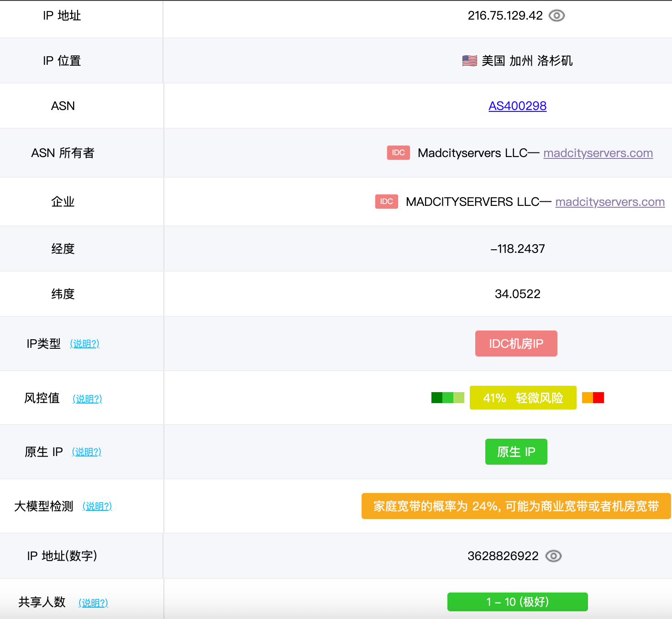
Task: Open madcityservers.com link in enterprise row
Action: coord(609,202)
